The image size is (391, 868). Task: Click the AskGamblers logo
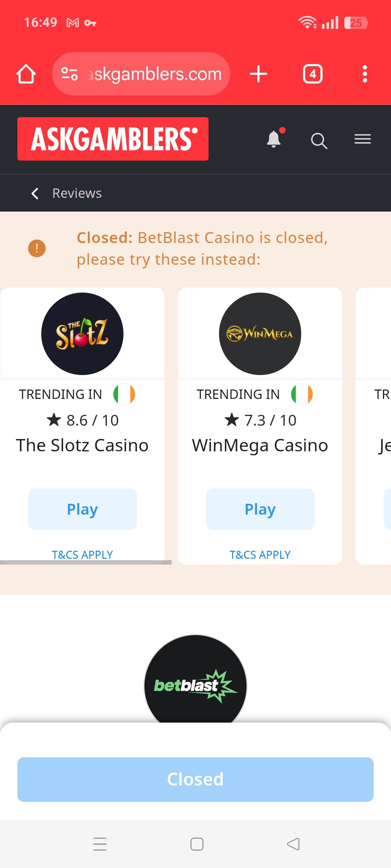tap(113, 139)
